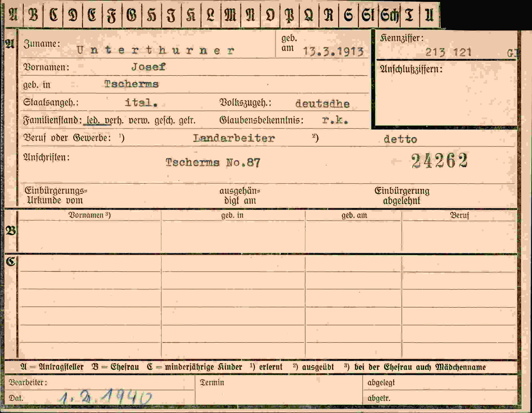Screen dimensions: 532x413
Task: Click the underlined 'led.' marital status
Action: pyautogui.click(x=93, y=121)
